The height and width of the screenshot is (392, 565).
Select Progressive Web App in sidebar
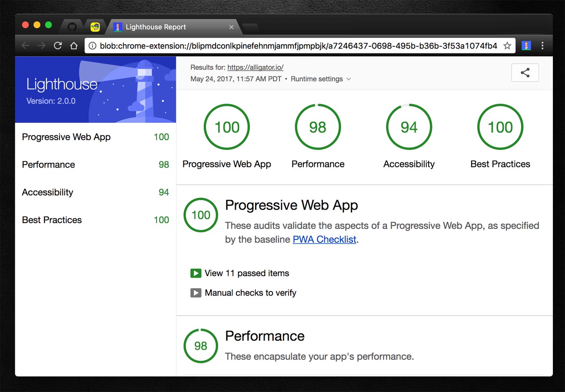point(96,137)
